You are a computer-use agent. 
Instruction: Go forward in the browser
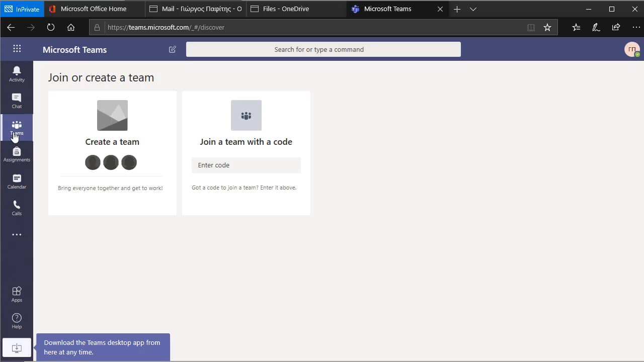(x=31, y=27)
